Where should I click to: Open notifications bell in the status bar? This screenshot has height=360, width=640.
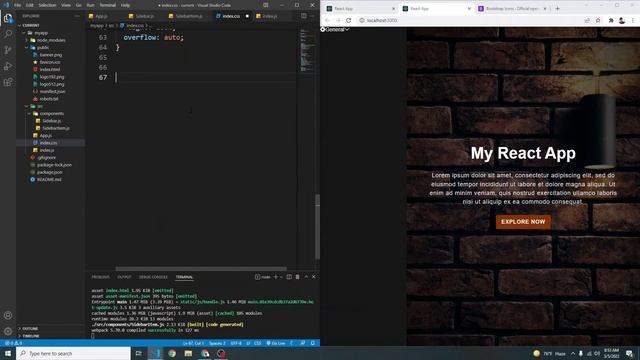point(313,343)
